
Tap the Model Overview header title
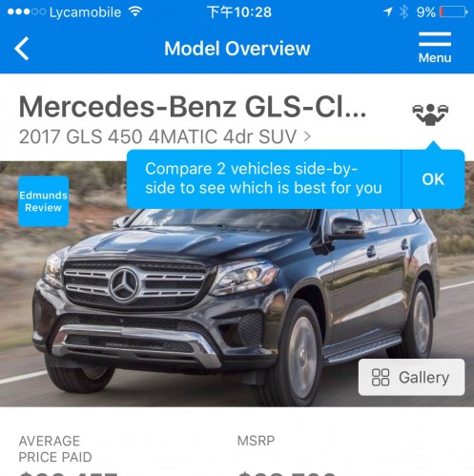point(237,49)
